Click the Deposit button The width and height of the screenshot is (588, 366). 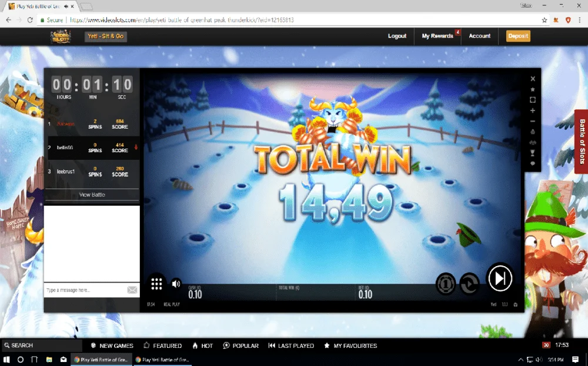pos(518,36)
